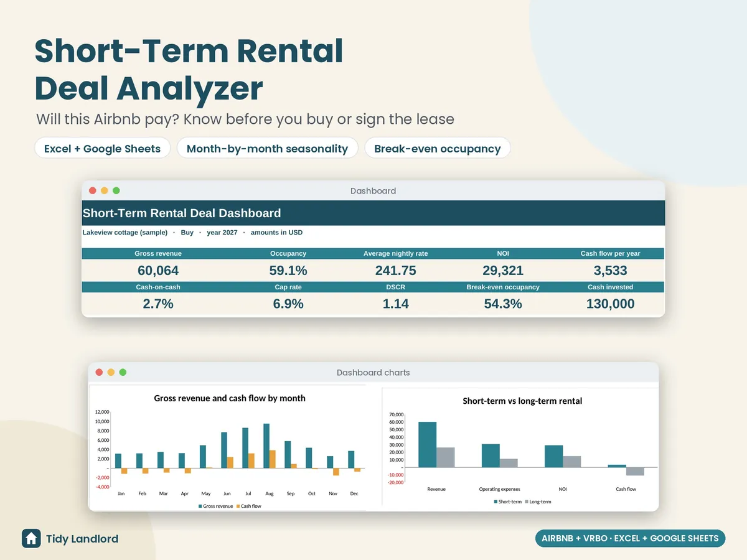Click the Tidy Landlord house logo icon
This screenshot has height=560, width=747.
[x=31, y=538]
